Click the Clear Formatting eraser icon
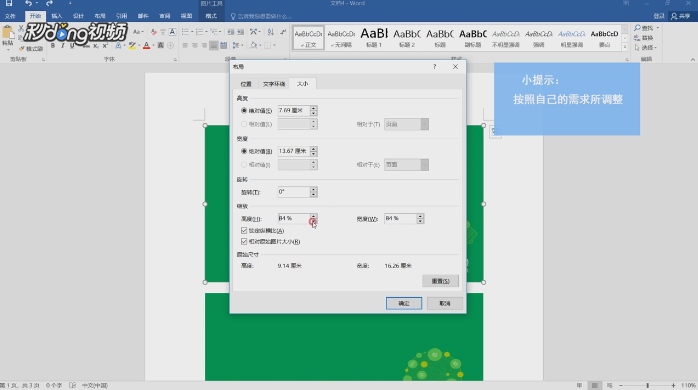This screenshot has width=698, height=390. (154, 32)
